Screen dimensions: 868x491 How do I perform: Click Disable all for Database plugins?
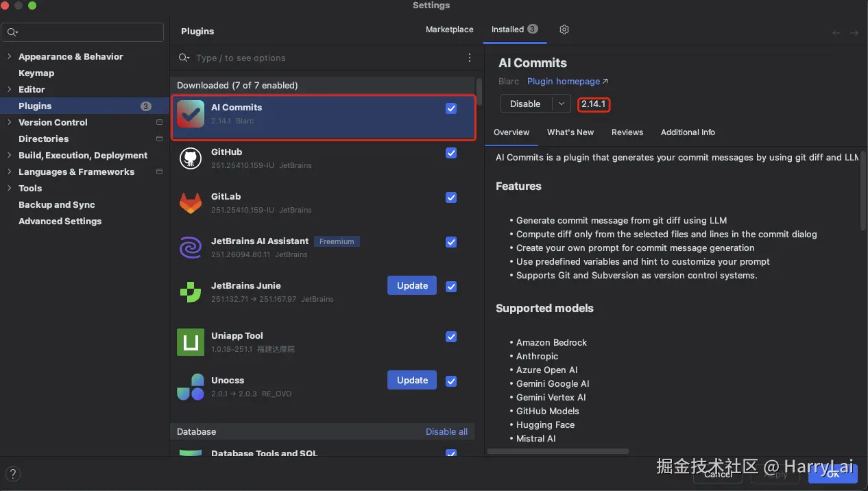point(446,432)
